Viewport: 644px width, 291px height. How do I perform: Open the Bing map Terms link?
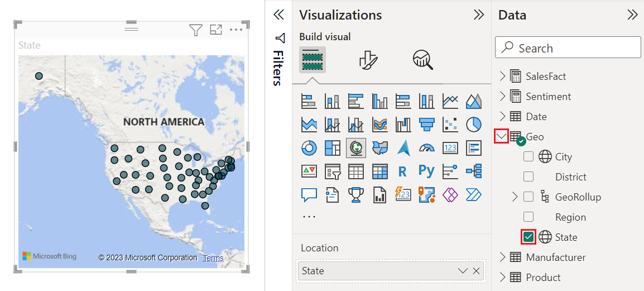pos(213,258)
